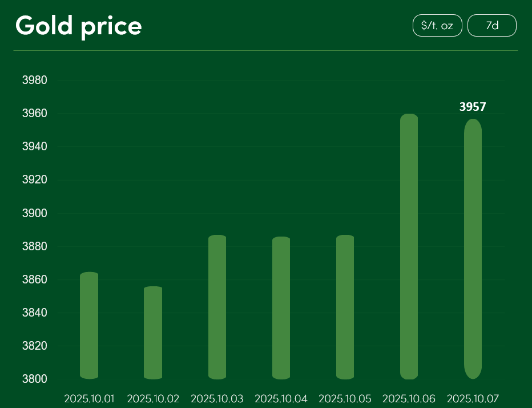Viewport: 532px width, 408px height.
Task: Click the $/t. oz unit button
Action: point(437,26)
